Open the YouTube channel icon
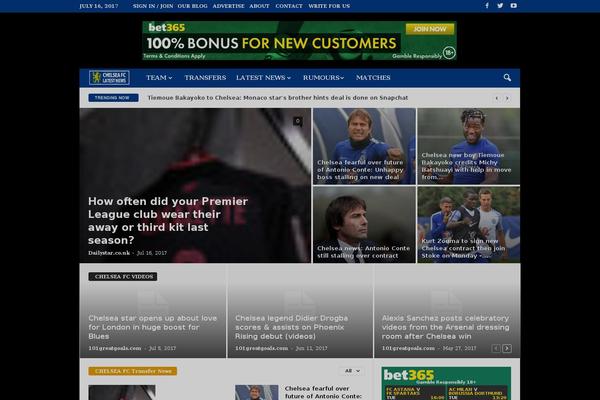This screenshot has width=600, height=400. point(514,6)
